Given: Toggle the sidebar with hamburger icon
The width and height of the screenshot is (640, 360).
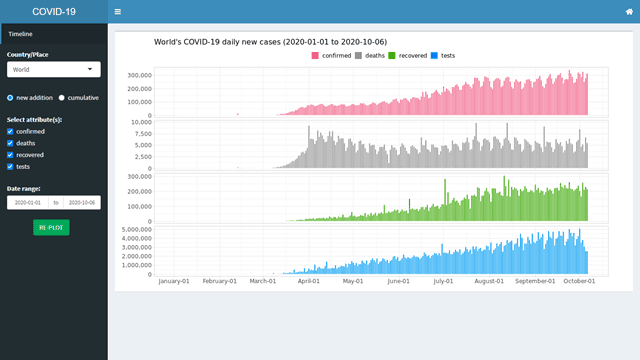Looking at the screenshot, I should coord(118,12).
